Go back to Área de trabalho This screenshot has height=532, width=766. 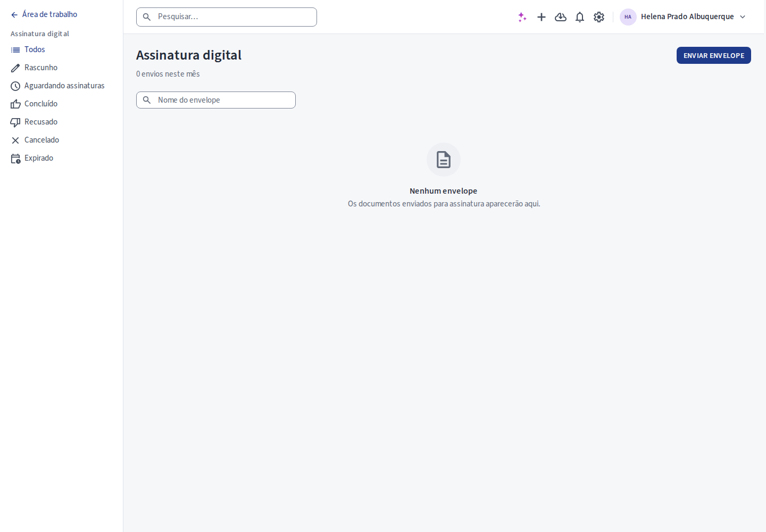point(49,14)
